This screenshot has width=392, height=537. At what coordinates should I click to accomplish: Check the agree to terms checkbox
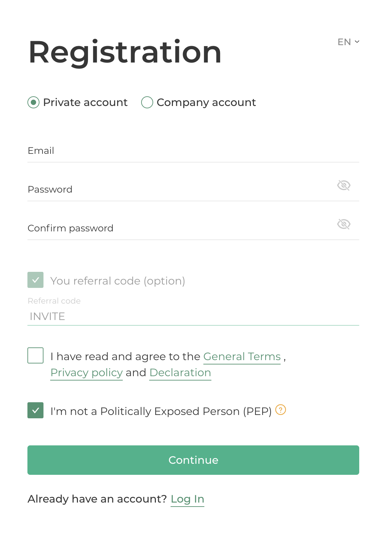(35, 355)
